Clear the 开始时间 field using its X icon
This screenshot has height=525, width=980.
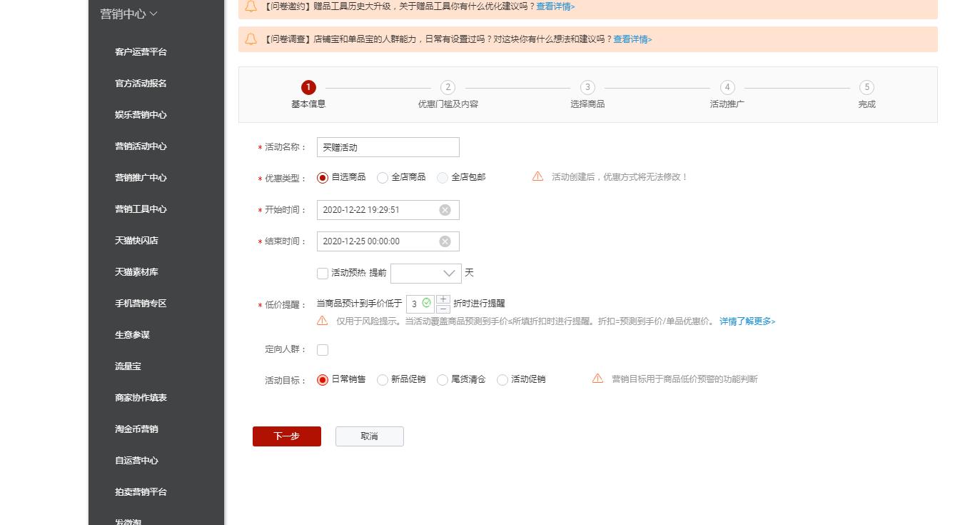(x=445, y=209)
